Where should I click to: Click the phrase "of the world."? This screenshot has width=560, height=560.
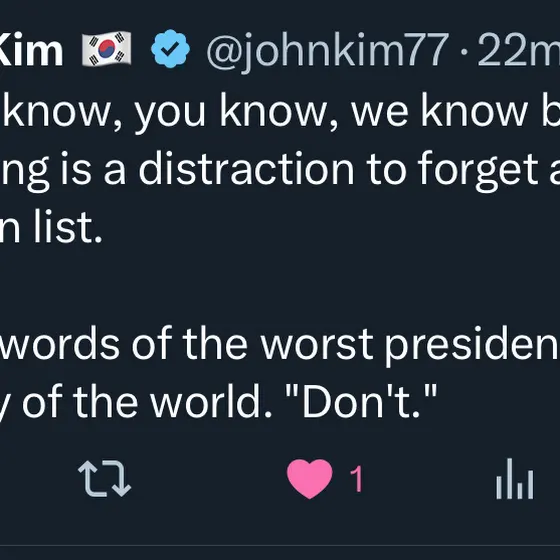[147, 403]
